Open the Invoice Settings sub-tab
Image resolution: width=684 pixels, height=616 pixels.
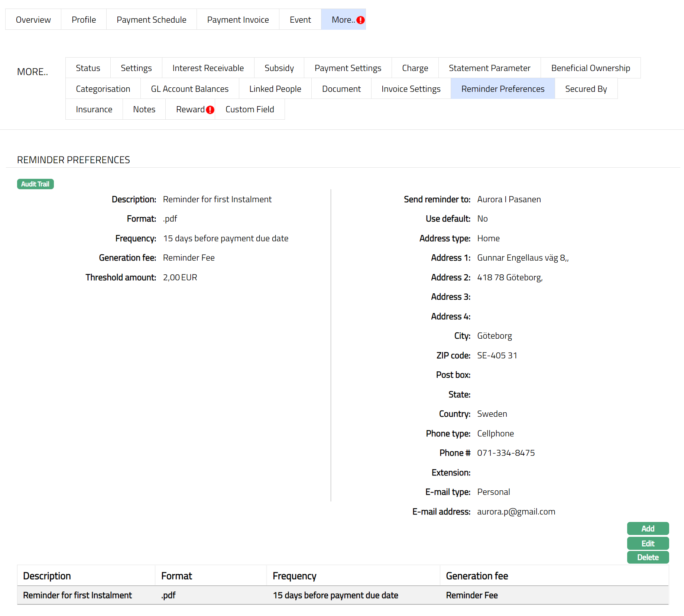pos(411,89)
